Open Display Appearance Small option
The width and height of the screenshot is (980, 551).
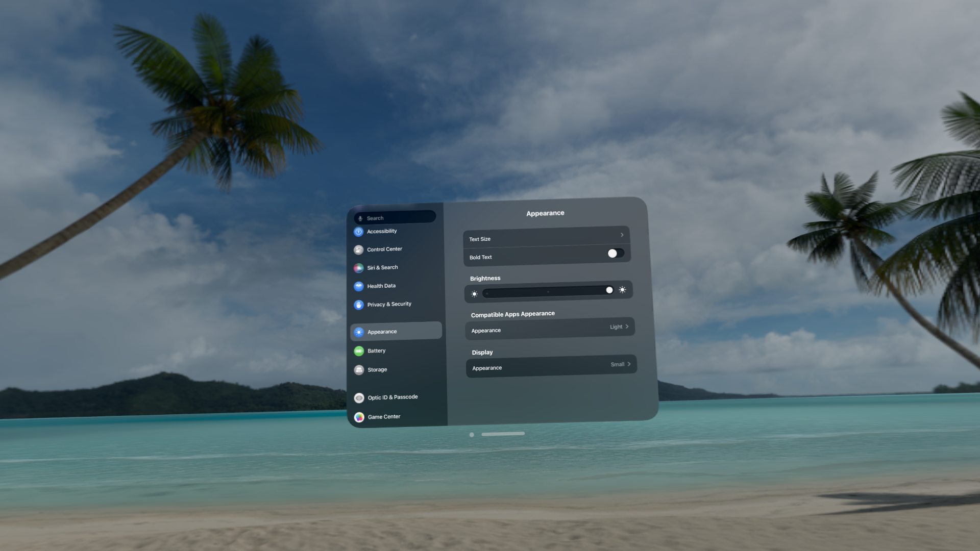(621, 364)
